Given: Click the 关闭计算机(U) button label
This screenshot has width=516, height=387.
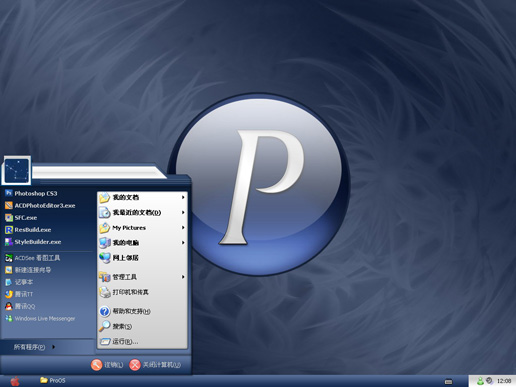Looking at the screenshot, I should [x=162, y=365].
